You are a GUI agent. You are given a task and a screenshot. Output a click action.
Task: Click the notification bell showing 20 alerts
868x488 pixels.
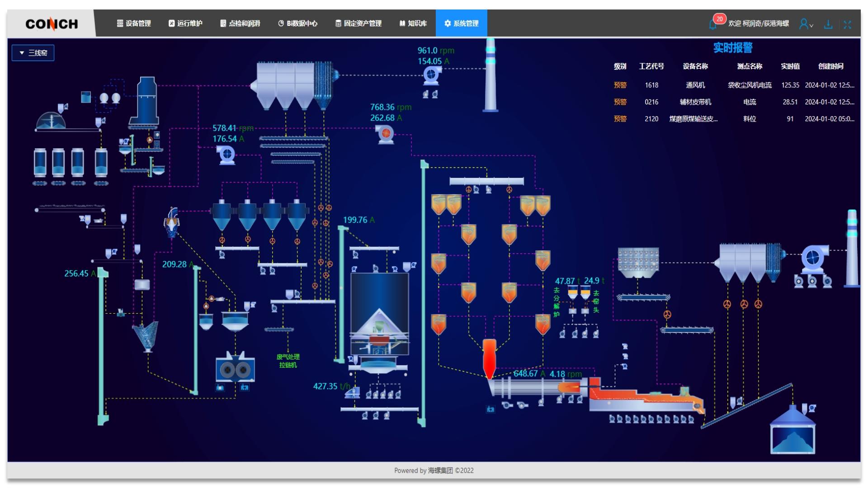tap(713, 24)
